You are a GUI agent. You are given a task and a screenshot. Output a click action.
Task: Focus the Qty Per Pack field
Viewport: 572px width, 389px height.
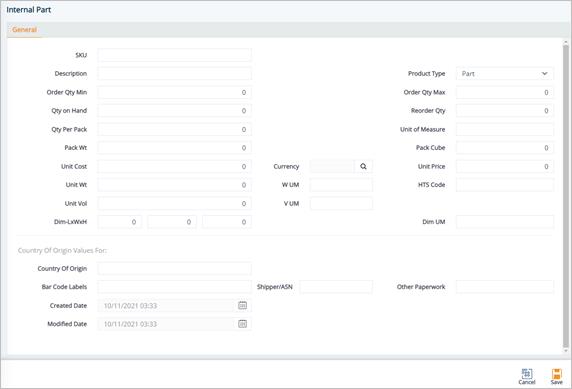pyautogui.click(x=174, y=130)
